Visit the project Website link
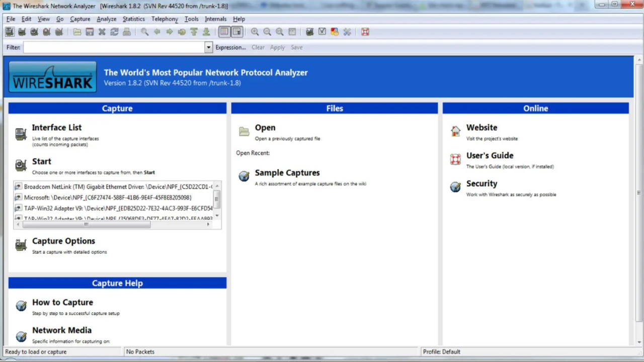 [481, 128]
